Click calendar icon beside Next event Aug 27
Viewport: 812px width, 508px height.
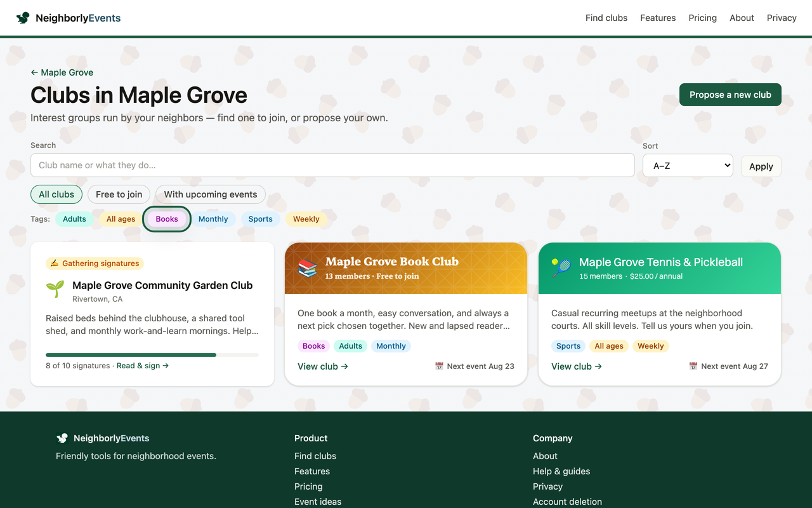pyautogui.click(x=693, y=366)
